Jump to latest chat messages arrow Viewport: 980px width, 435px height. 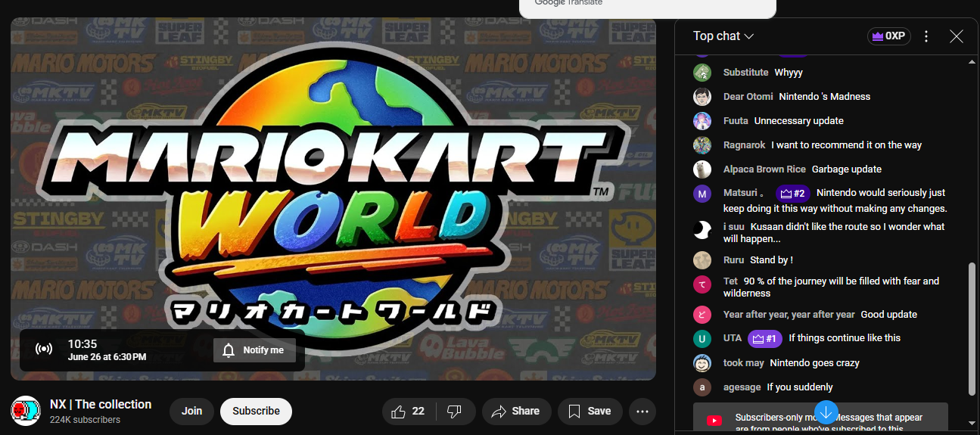826,413
